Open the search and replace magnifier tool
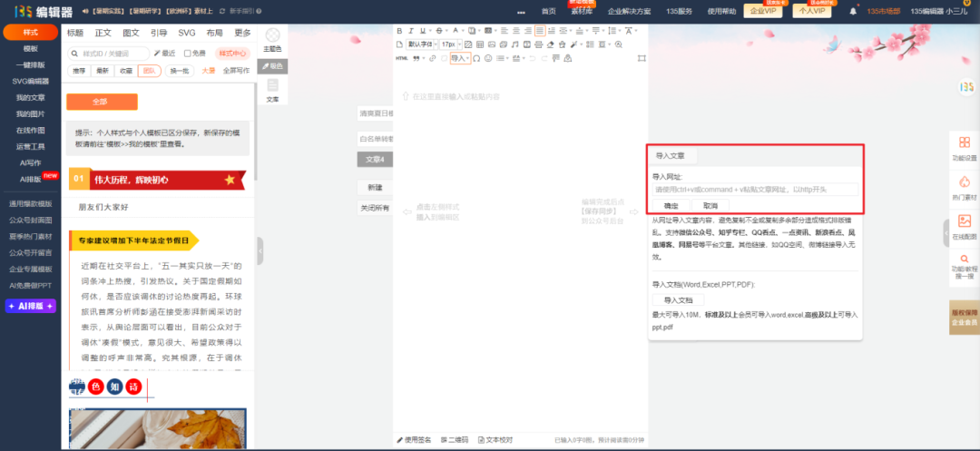Image resolution: width=980 pixels, height=451 pixels. point(618,44)
